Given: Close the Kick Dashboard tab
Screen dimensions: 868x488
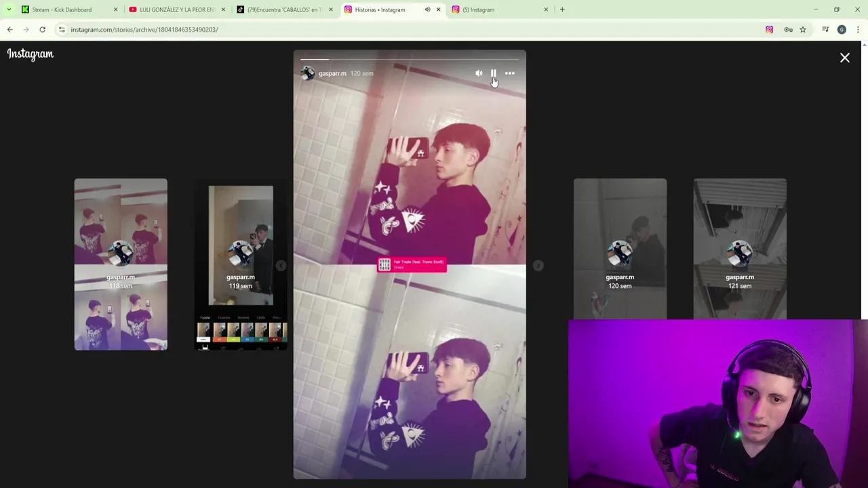Looking at the screenshot, I should [115, 9].
